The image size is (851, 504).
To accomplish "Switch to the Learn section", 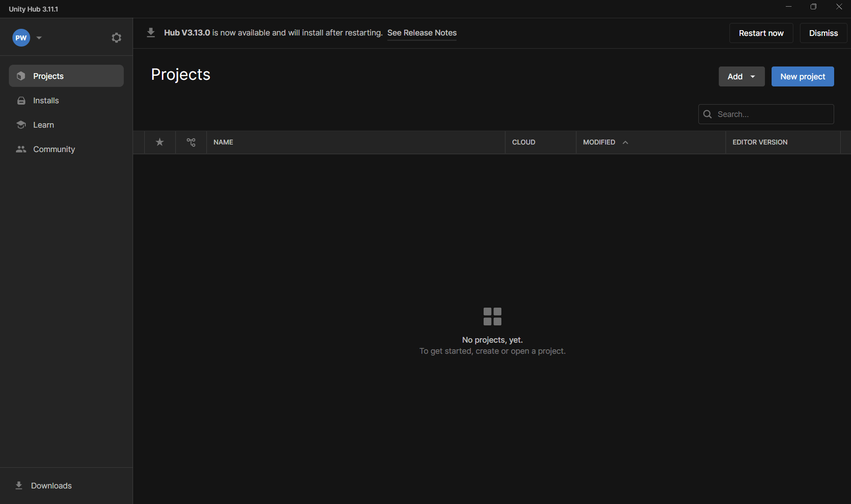I will point(66,125).
